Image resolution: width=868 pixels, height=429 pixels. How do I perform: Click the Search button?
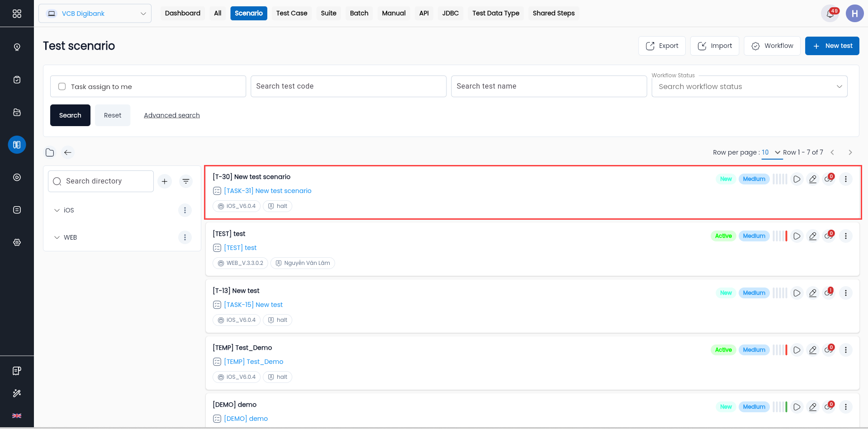[70, 115]
